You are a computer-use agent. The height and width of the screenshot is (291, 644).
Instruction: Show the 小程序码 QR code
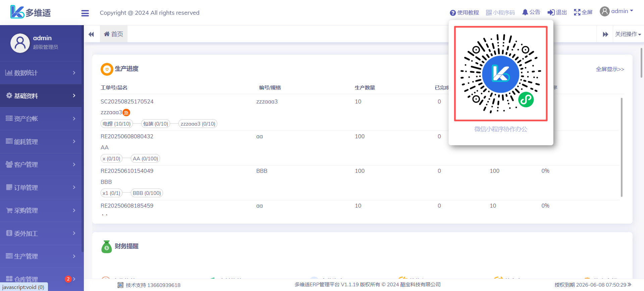[500, 13]
